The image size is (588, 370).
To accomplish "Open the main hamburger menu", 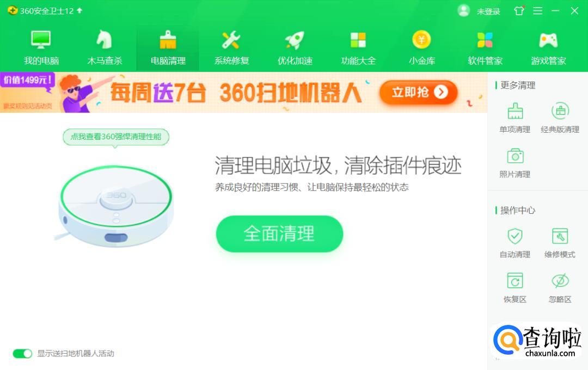I will click(538, 11).
